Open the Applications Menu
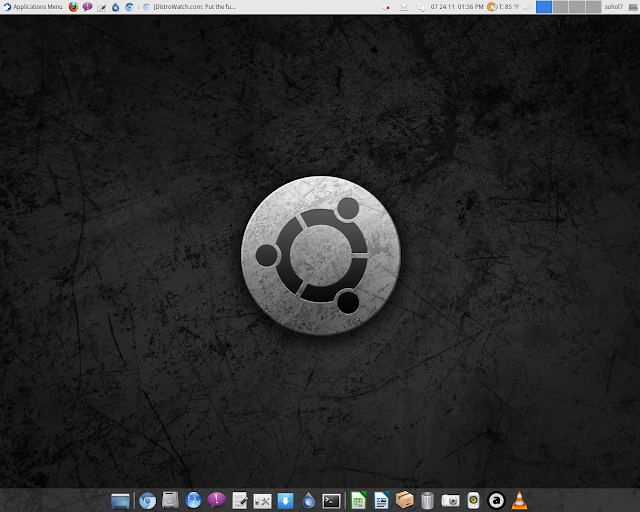 (x=33, y=7)
